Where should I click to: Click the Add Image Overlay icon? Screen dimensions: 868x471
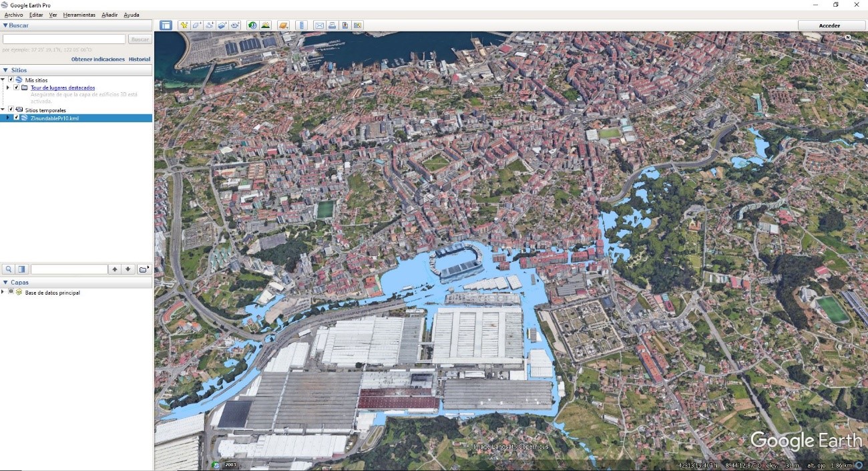[222, 25]
